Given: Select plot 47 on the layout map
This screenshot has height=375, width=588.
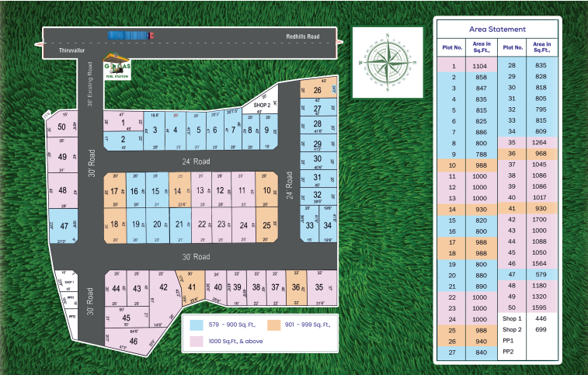Looking at the screenshot, I should tap(64, 226).
